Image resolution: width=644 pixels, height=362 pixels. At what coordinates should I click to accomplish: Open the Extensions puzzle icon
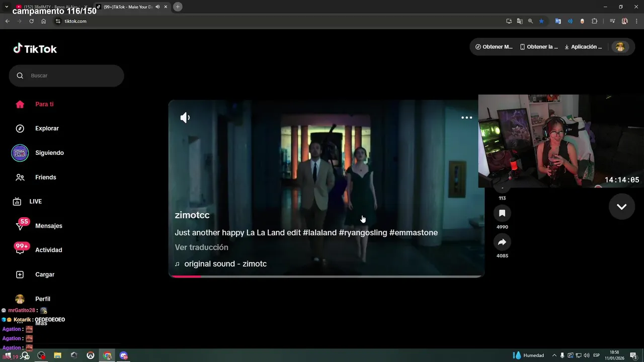(594, 21)
